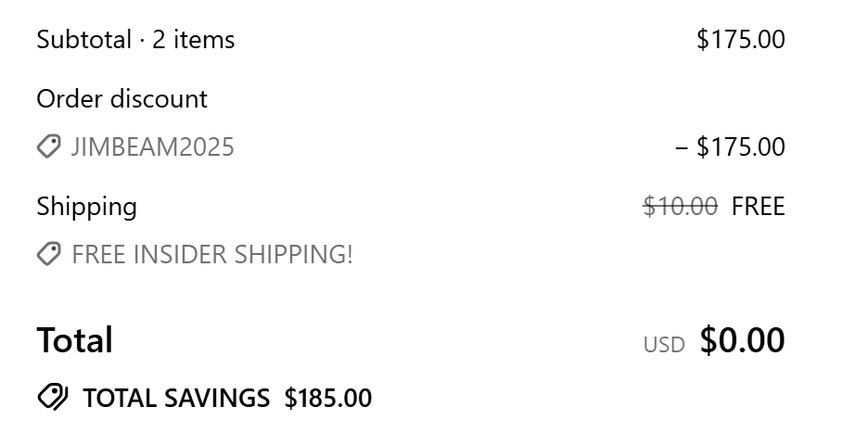The width and height of the screenshot is (868, 445).
Task: Click the Order discount heading
Action: [121, 99]
